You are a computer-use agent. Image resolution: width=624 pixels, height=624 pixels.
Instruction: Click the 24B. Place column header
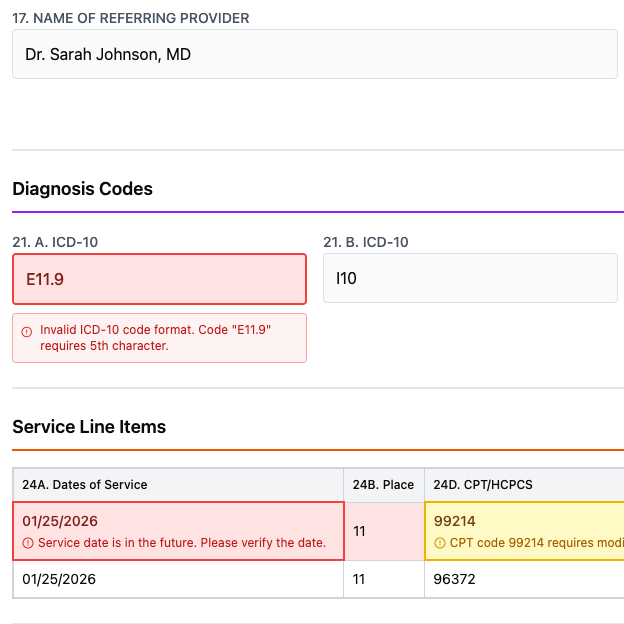[383, 485]
